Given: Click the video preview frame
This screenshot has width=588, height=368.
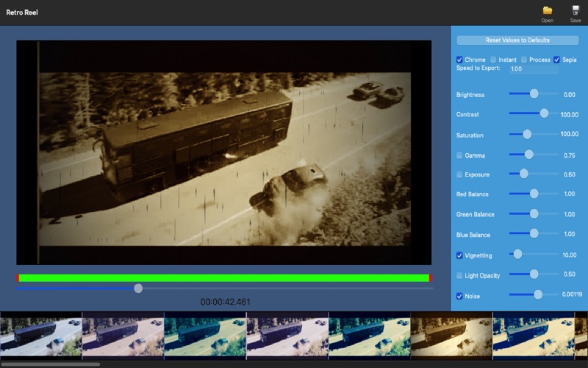Looking at the screenshot, I should click(x=224, y=152).
